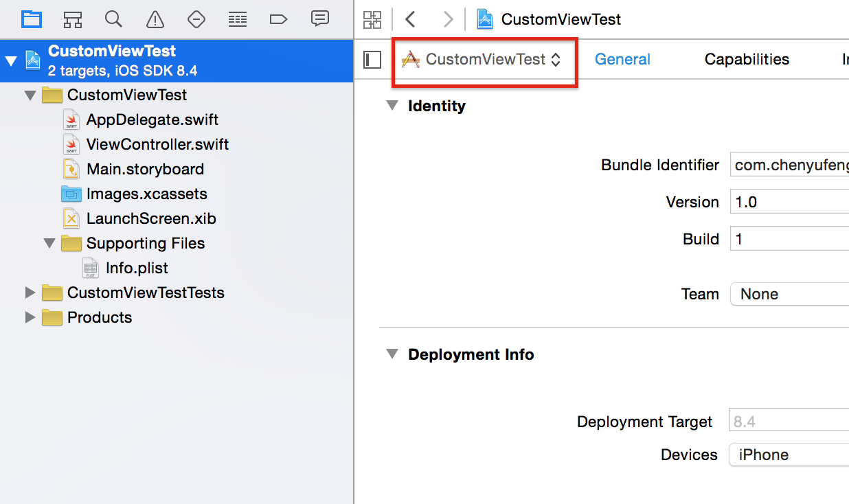The height and width of the screenshot is (504, 849).
Task: Go back with the left chevron
Action: (411, 19)
